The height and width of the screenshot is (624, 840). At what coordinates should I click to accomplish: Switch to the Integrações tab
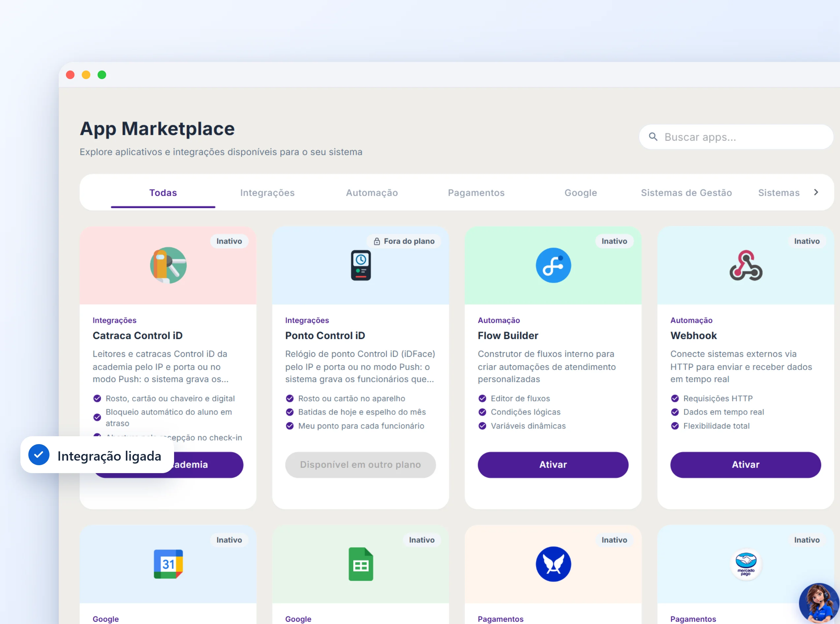[267, 193]
